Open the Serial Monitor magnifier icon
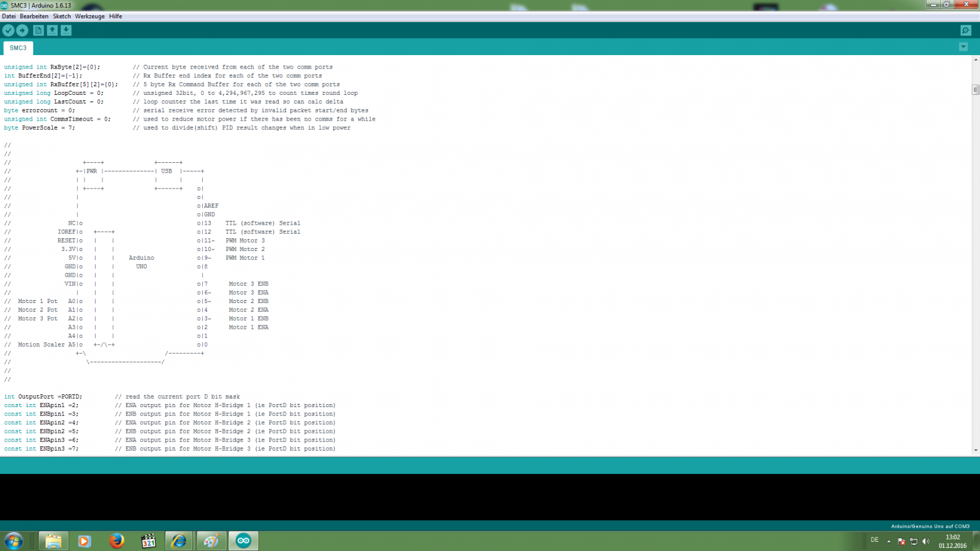Viewport: 980px width, 551px height. coord(966,31)
